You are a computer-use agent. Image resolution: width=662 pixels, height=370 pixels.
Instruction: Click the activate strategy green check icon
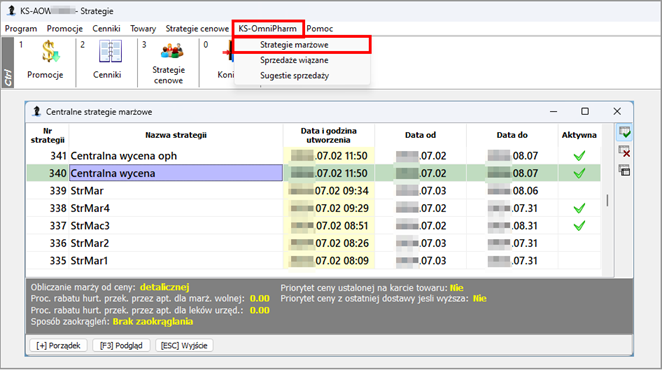tap(624, 132)
